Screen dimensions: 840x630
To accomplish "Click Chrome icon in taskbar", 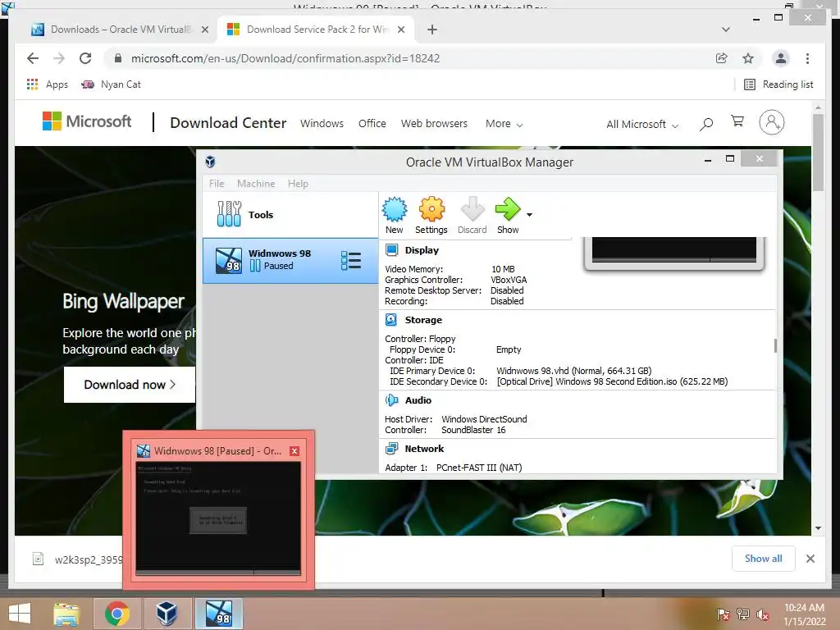I will tap(116, 614).
